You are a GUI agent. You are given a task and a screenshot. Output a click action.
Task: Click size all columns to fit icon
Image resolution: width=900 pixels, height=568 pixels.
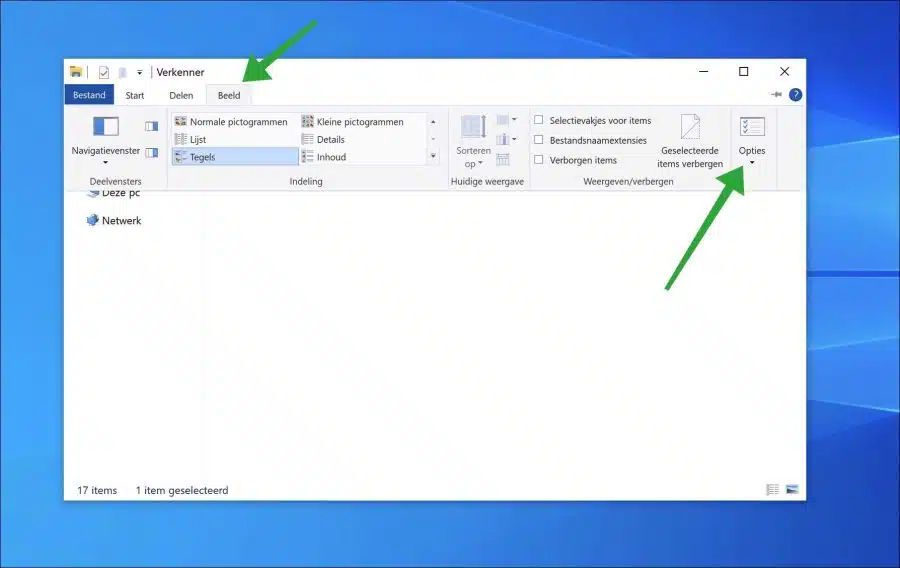[503, 159]
